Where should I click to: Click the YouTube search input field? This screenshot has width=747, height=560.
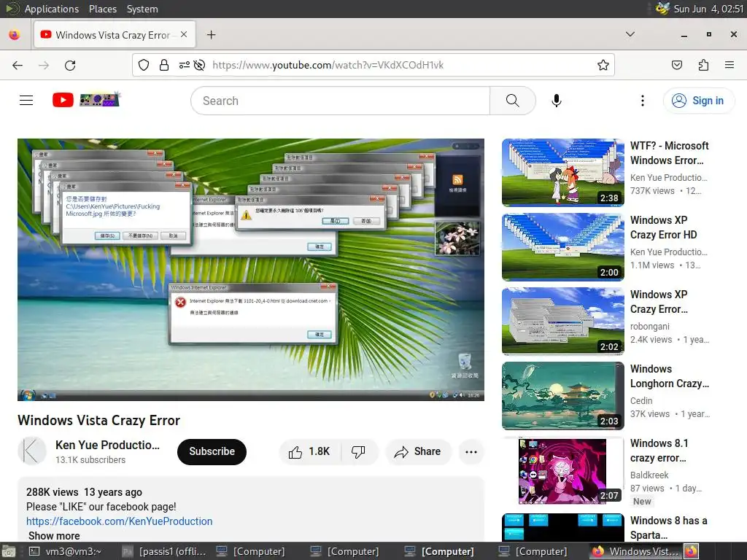coord(340,101)
